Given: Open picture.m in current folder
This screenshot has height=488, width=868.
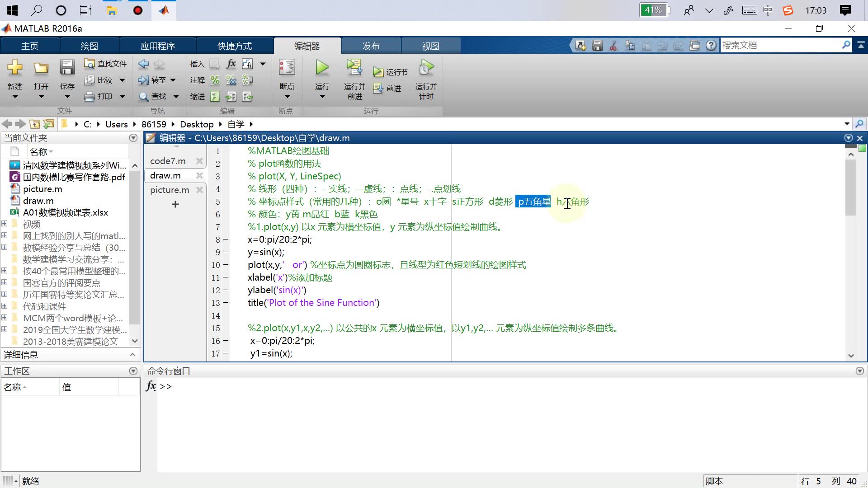Looking at the screenshot, I should 42,189.
